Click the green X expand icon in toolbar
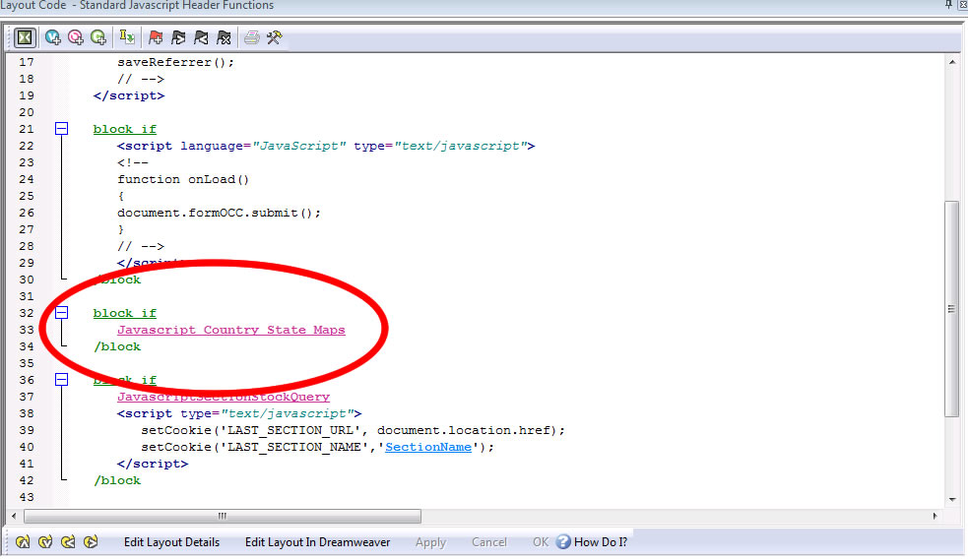Viewport: 968px width, 560px height. pyautogui.click(x=25, y=37)
